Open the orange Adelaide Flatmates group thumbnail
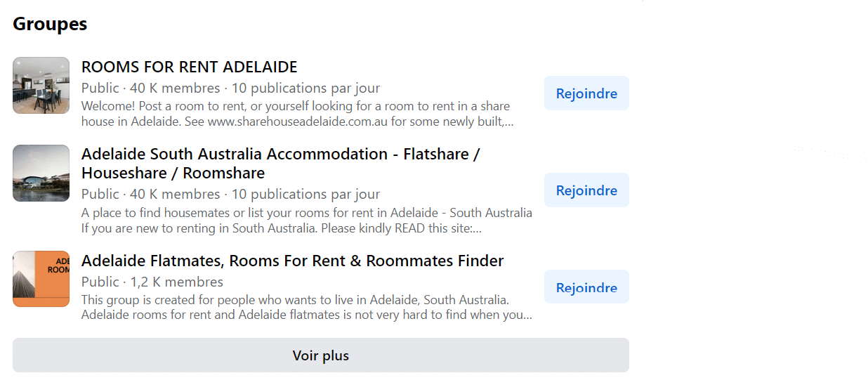This screenshot has height=380, width=868. point(41,279)
